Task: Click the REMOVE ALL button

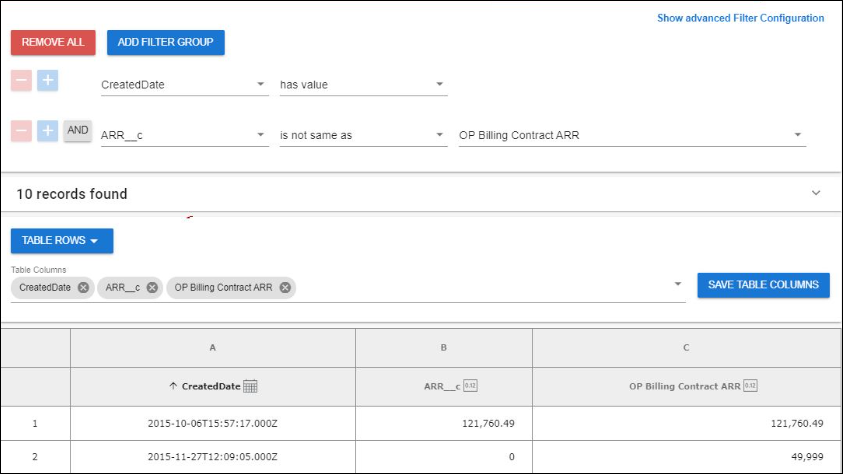Action: coord(53,42)
